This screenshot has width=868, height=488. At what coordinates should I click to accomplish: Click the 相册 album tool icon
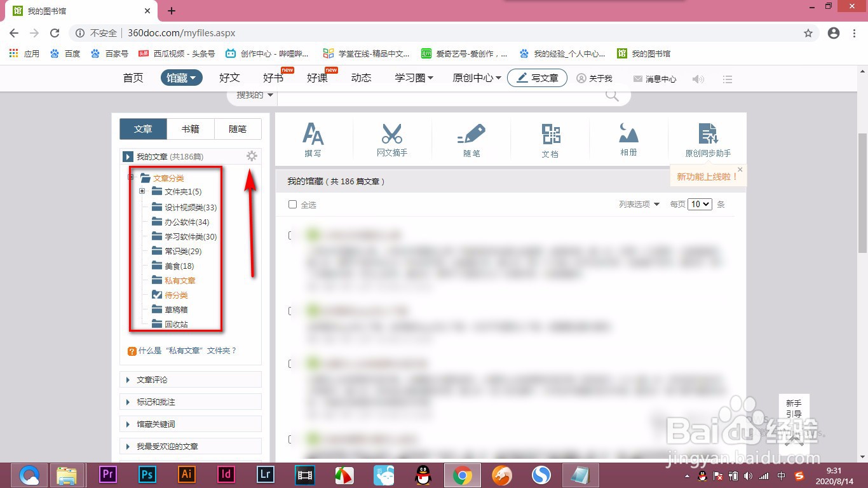(628, 137)
